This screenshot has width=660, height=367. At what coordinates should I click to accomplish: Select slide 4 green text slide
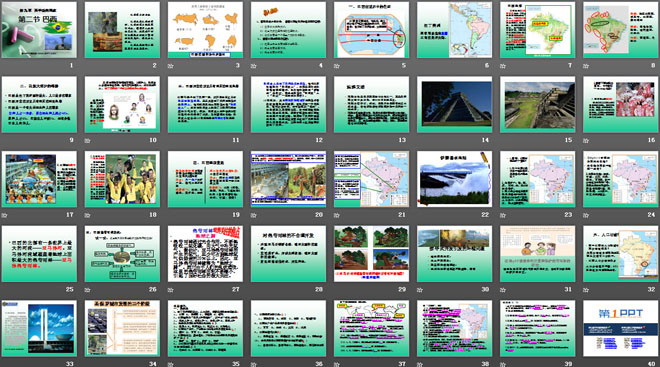coord(288,30)
